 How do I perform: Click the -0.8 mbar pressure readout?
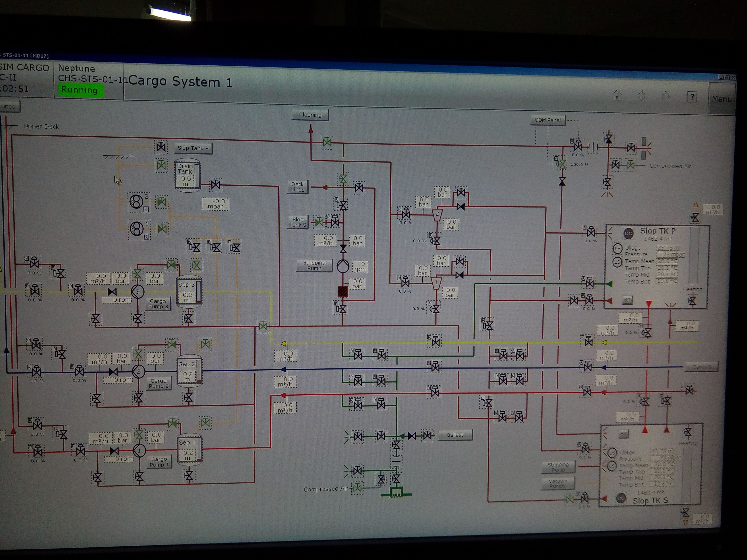(x=215, y=204)
